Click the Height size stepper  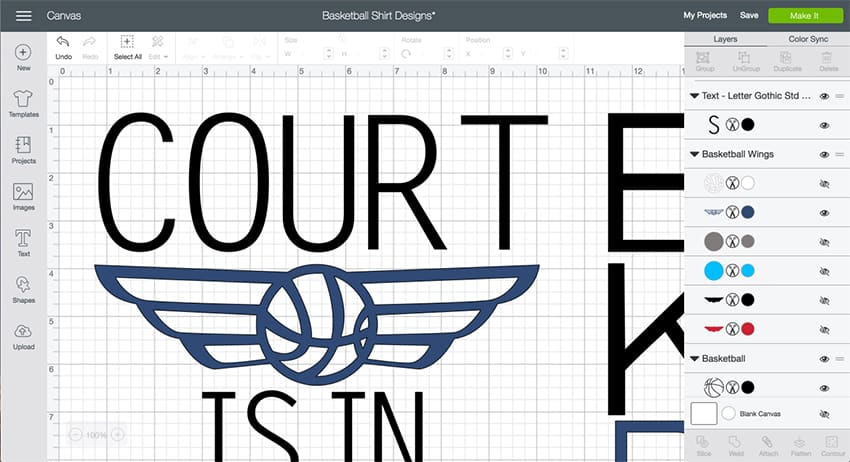pos(384,53)
